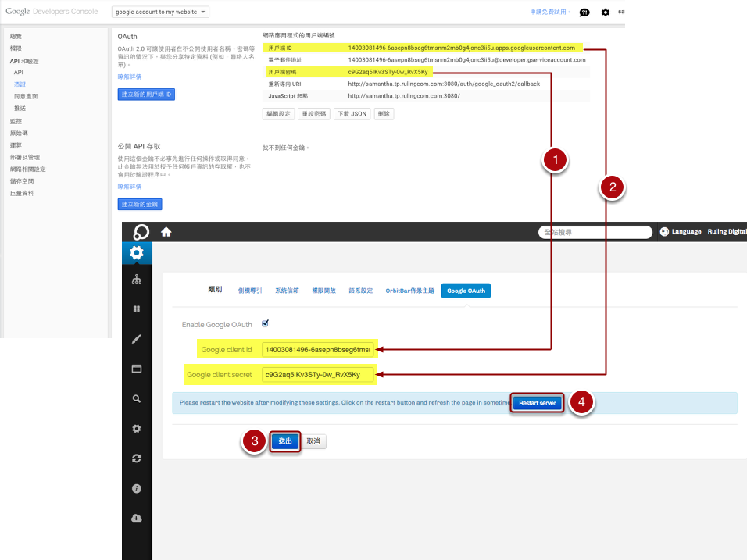This screenshot has width=747, height=560.
Task: Click the home icon in Orbit bar
Action: click(166, 232)
